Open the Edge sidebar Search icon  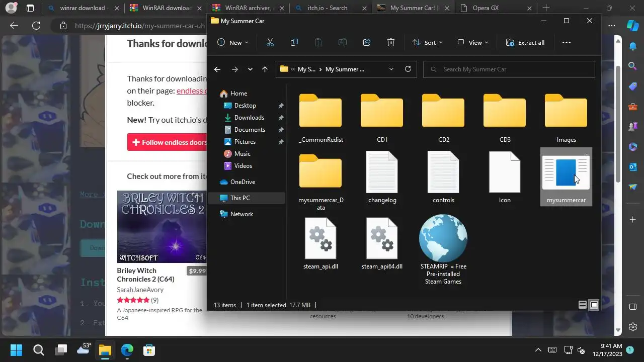pyautogui.click(x=633, y=66)
